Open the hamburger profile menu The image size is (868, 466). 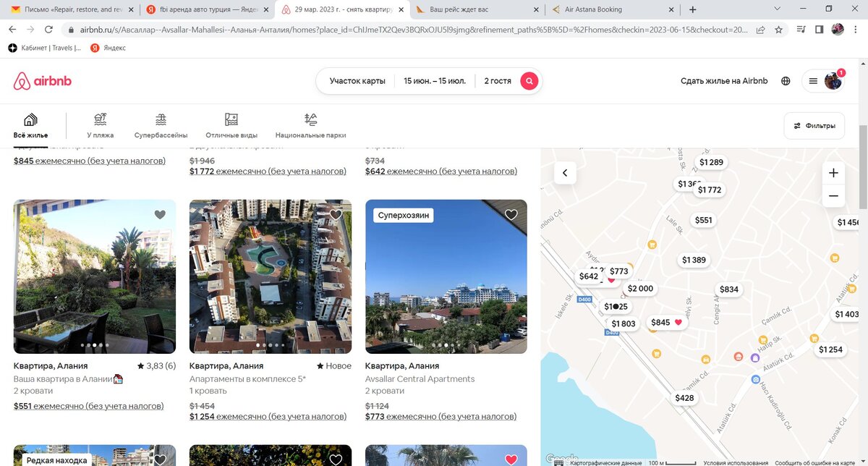[x=823, y=81]
